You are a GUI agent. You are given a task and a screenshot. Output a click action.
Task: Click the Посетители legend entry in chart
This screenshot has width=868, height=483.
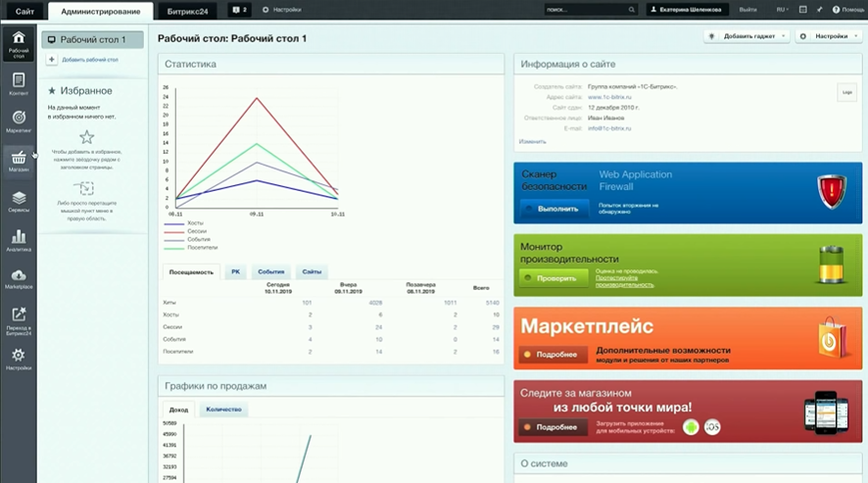point(202,248)
